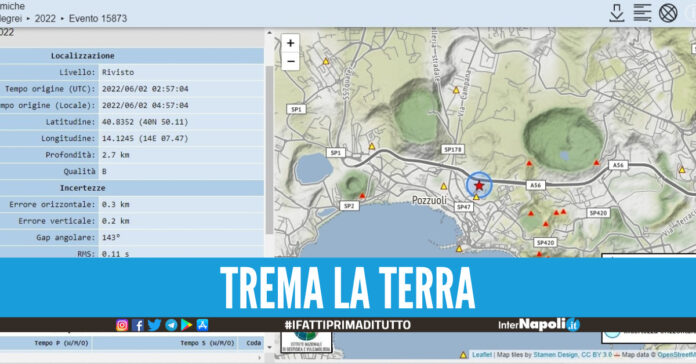Click the red star epicenter marker
The height and width of the screenshot is (364, 696).
click(479, 185)
